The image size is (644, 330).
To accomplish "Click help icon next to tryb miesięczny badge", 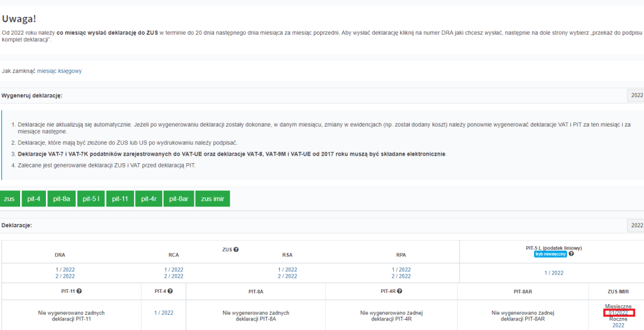I will click(x=571, y=254).
